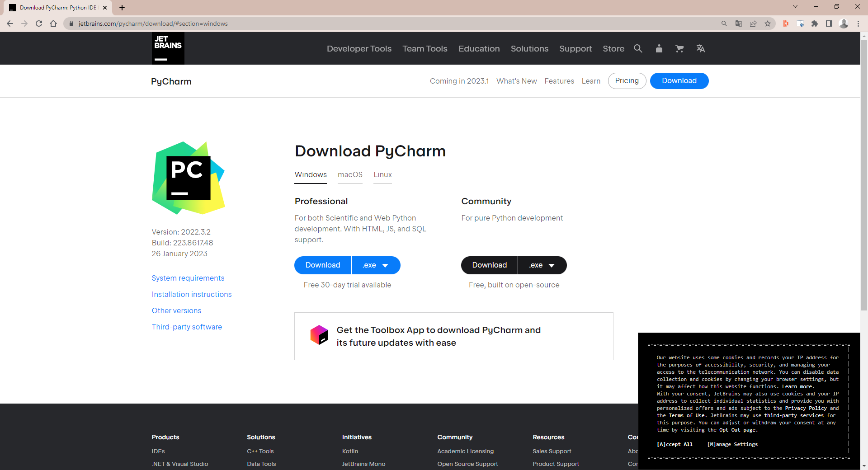Bookmark this page with the star icon

(x=768, y=23)
